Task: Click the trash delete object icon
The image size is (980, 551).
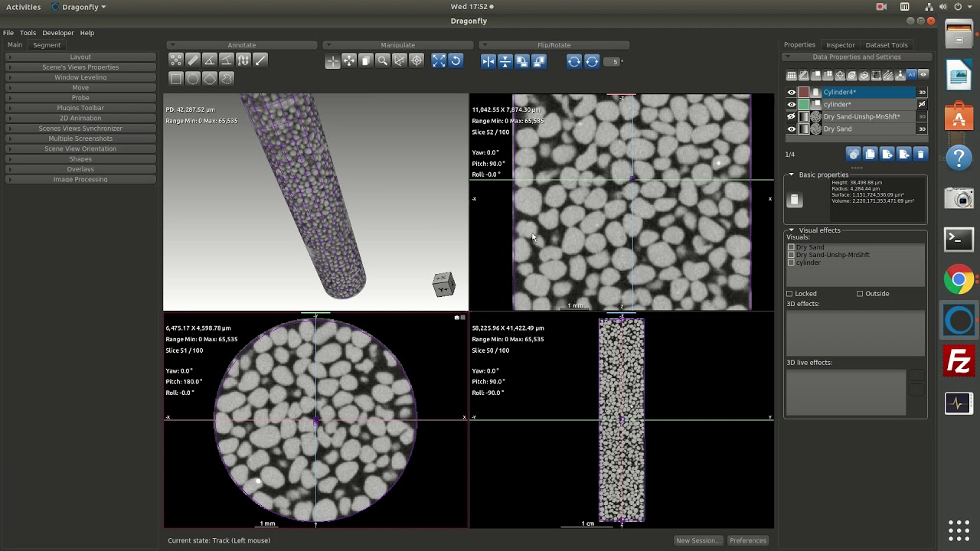Action: 921,154
